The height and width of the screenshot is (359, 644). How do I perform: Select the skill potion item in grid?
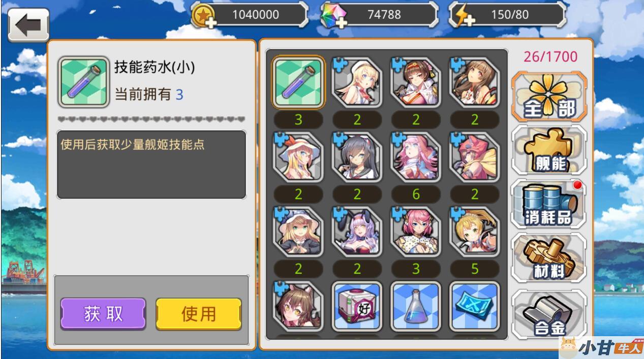pos(298,82)
